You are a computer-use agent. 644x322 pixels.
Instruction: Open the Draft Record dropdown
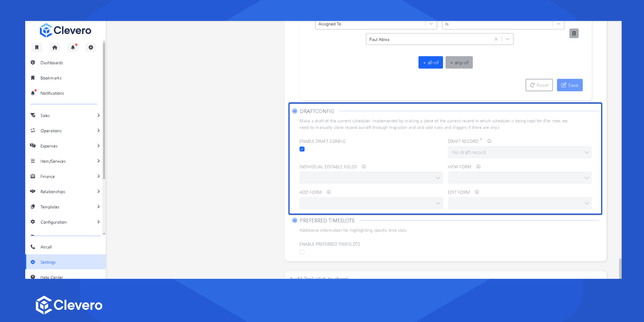(x=519, y=152)
